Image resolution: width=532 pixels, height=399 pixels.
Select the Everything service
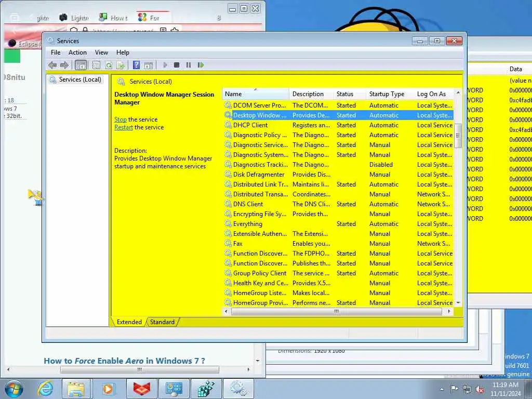point(338,224)
